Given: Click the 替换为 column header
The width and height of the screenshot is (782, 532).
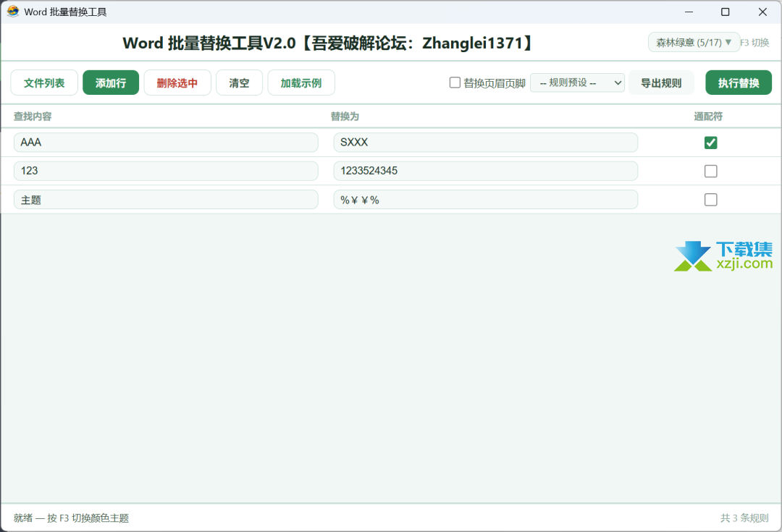Looking at the screenshot, I should pos(345,117).
